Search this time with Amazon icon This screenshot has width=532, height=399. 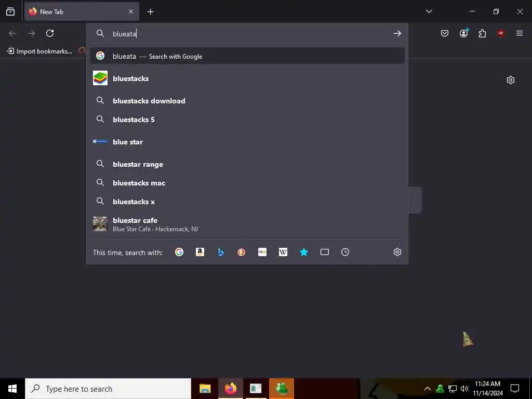(200, 252)
